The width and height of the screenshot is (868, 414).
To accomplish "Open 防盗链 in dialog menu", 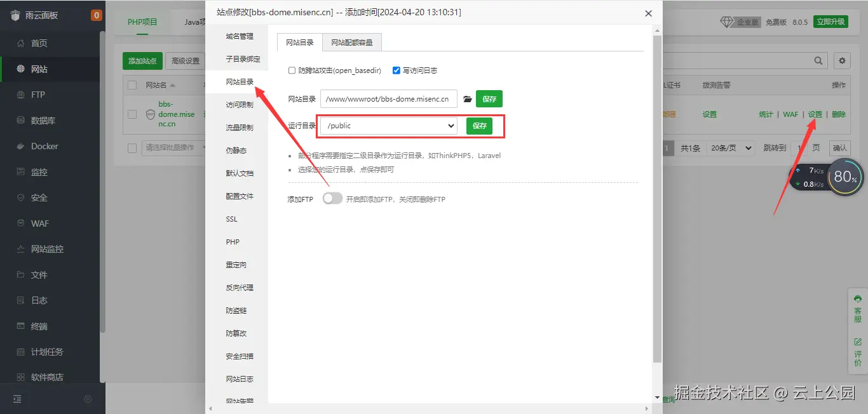I will pos(236,310).
